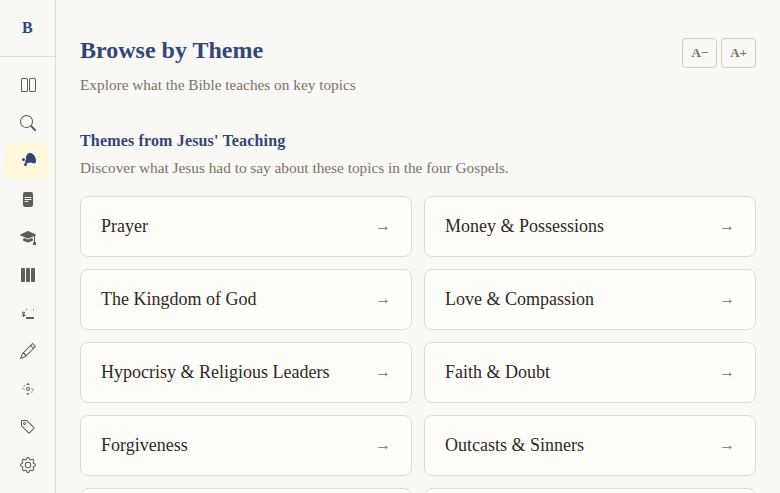Open the Faith & Doubt theme
The height and width of the screenshot is (493, 780).
pos(589,372)
